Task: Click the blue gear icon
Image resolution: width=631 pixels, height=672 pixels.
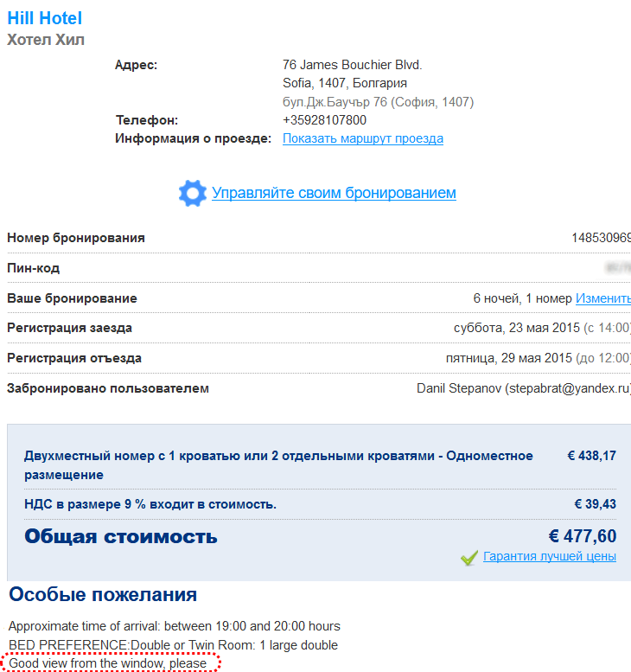Action: (193, 193)
